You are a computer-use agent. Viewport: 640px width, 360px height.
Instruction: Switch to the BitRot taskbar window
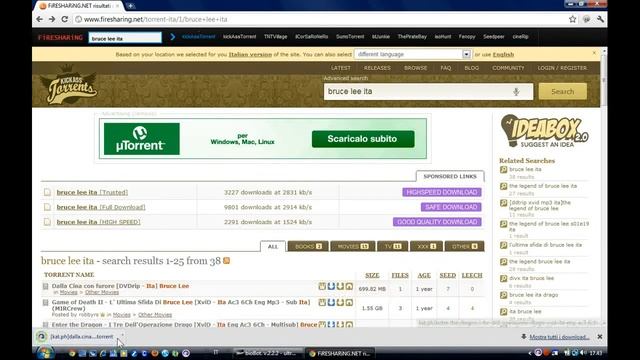[x=267, y=353]
